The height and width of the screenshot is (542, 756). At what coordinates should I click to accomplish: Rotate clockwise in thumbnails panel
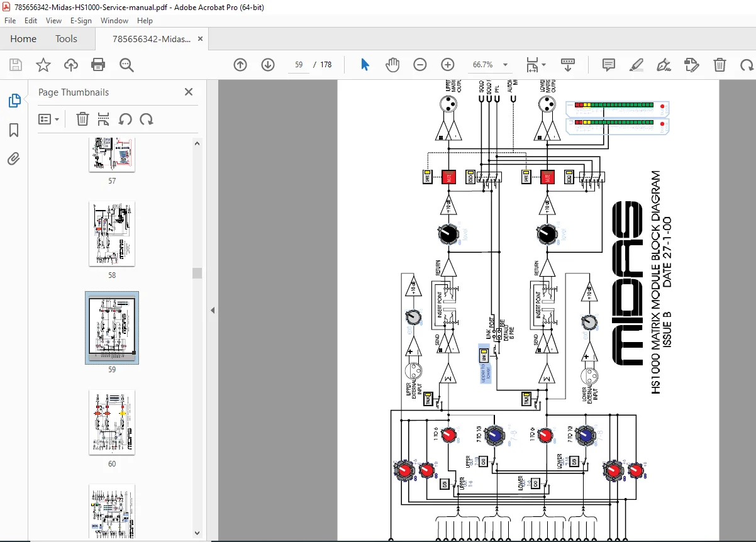(x=146, y=119)
